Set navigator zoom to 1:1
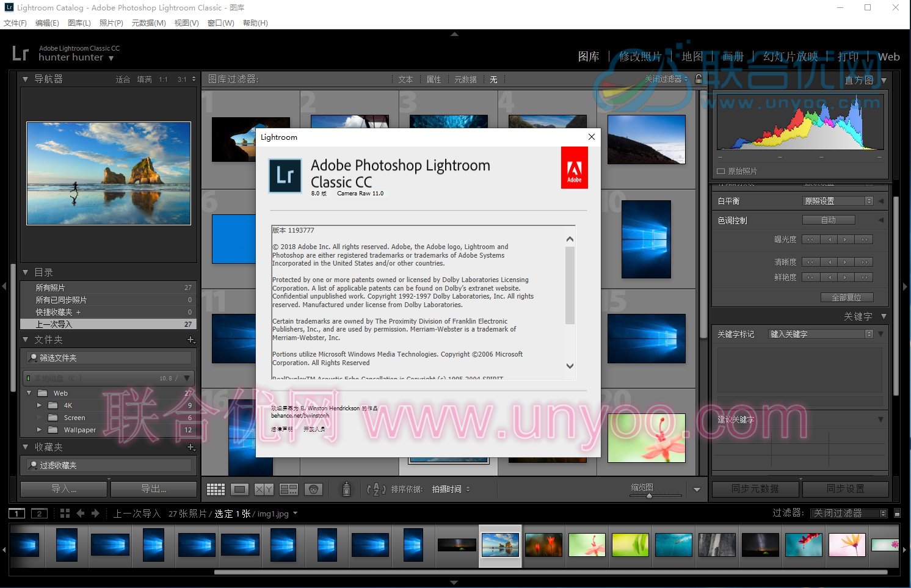The height and width of the screenshot is (588, 911). point(163,79)
